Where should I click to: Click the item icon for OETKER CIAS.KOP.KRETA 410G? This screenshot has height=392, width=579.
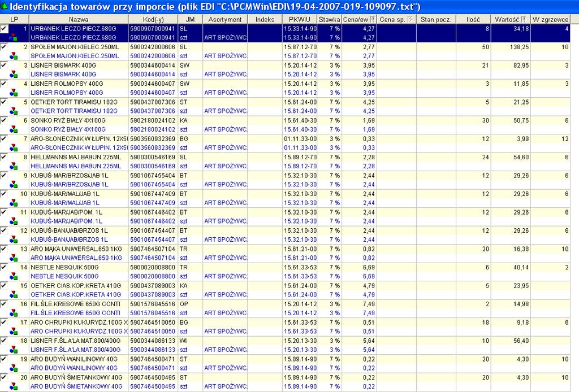coord(14,295)
